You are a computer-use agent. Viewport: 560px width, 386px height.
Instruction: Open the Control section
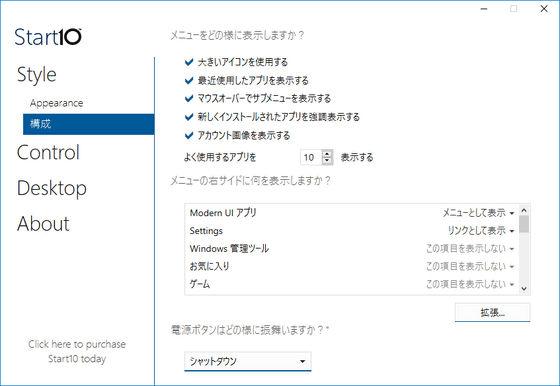[48, 152]
